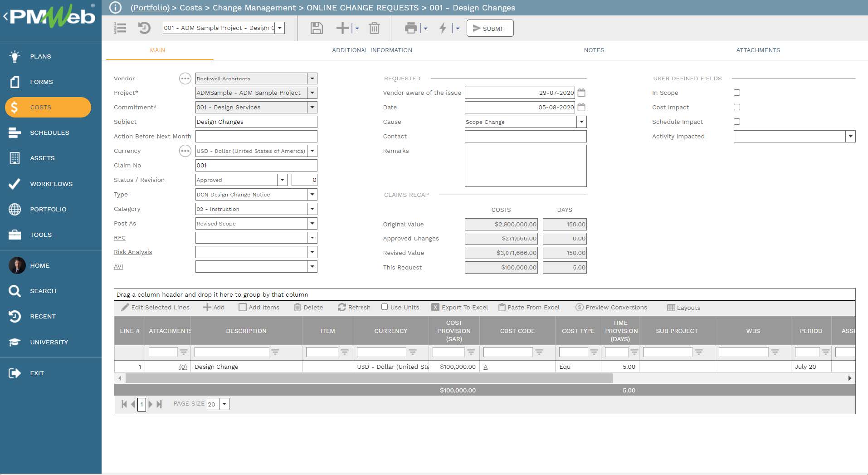Open the Portfolio breadcrumb link

click(x=150, y=8)
